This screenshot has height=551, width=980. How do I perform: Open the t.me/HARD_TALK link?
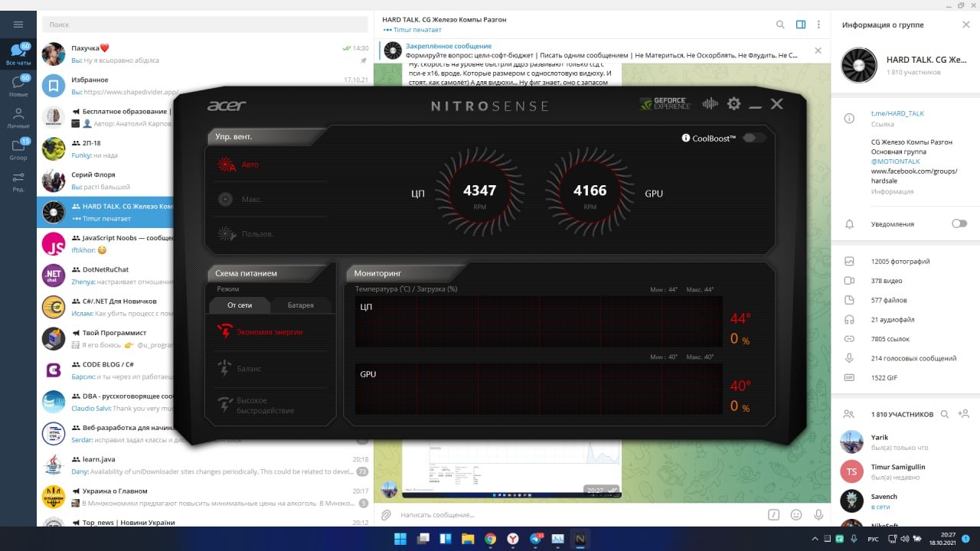coord(897,113)
